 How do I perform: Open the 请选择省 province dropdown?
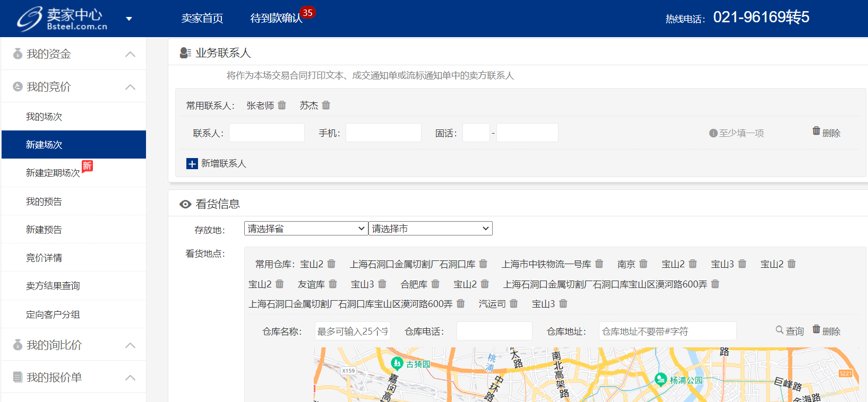tap(306, 229)
